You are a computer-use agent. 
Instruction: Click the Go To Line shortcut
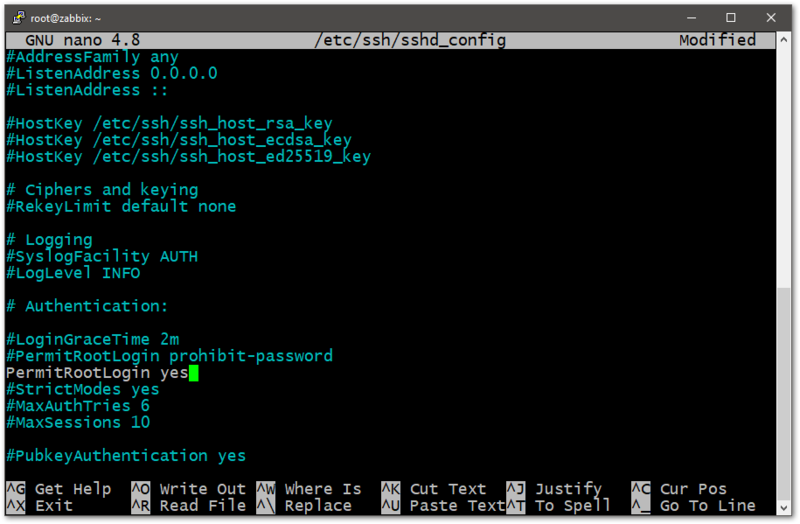[x=707, y=506]
